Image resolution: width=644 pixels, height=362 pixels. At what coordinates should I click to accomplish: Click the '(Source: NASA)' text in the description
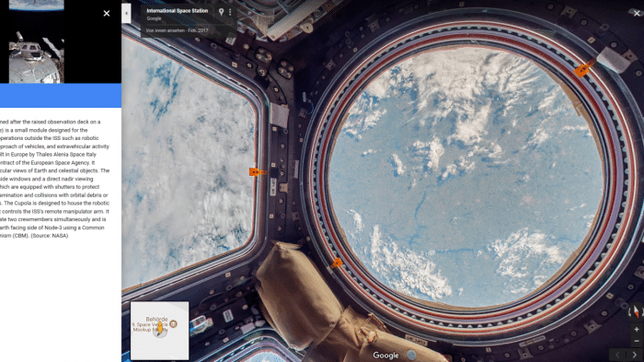(50, 236)
